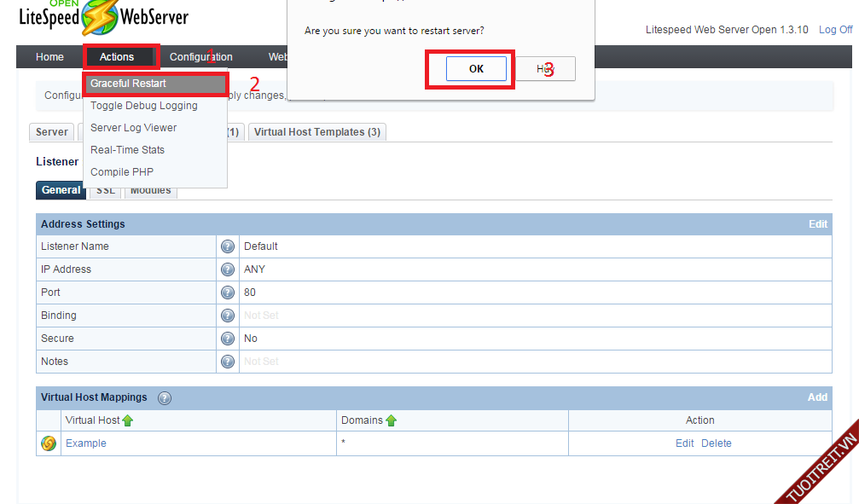
Task: Switch to the Virtual Host Templates tab
Action: (317, 132)
